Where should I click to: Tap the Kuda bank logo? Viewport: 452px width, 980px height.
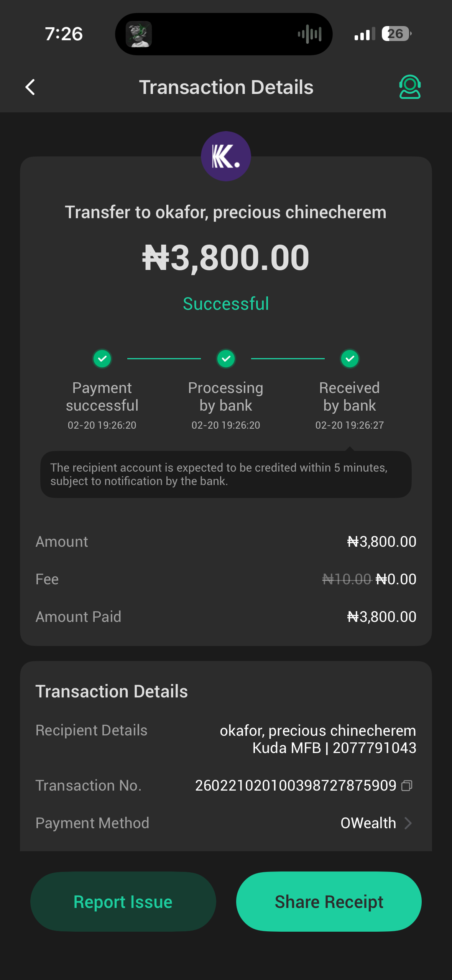[226, 156]
